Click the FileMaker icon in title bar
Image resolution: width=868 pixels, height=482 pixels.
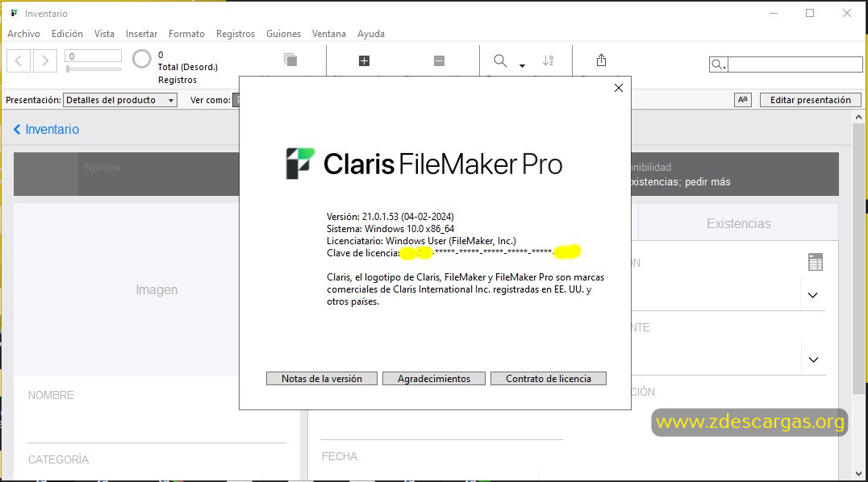[15, 13]
